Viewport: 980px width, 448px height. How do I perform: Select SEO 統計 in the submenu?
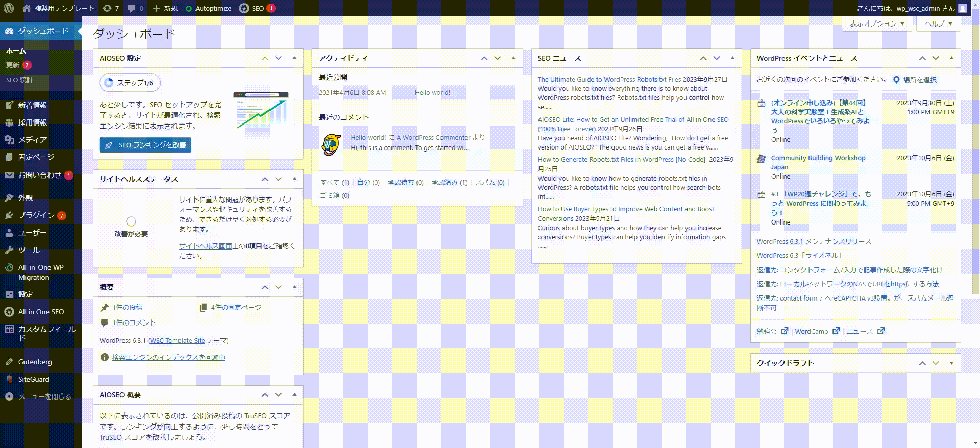(x=19, y=80)
